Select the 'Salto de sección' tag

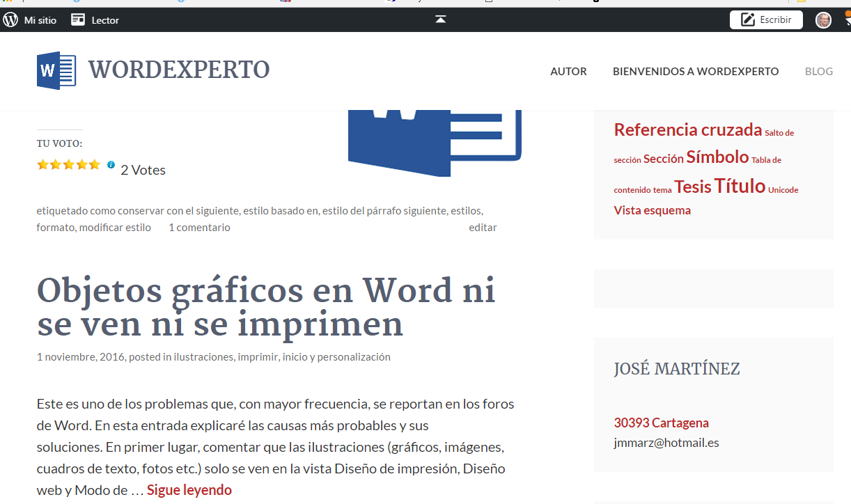coord(703,146)
